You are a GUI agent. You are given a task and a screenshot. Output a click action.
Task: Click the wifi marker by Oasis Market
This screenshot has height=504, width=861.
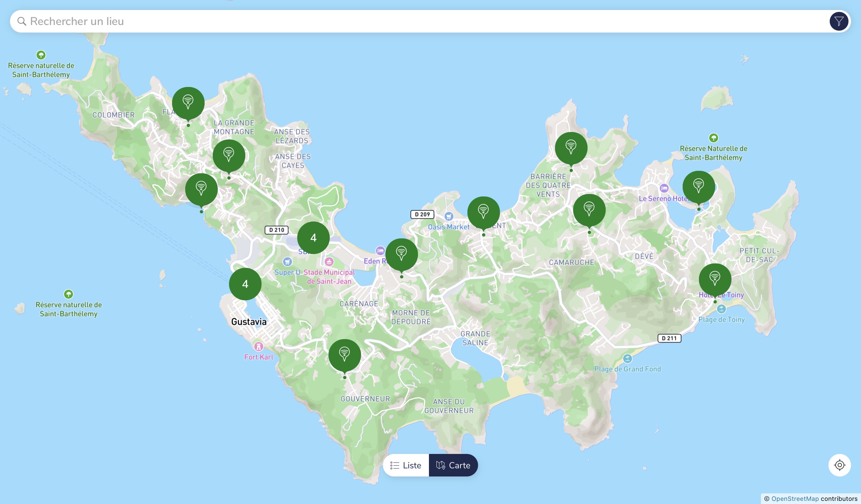pyautogui.click(x=483, y=212)
